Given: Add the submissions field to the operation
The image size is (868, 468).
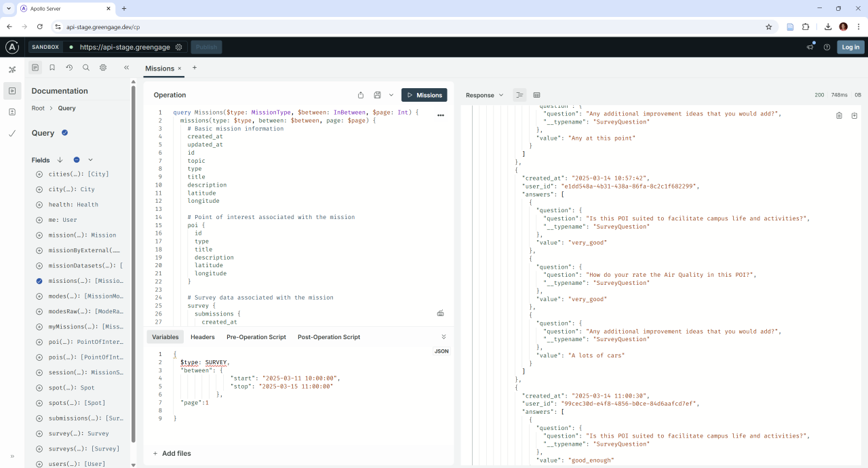Looking at the screenshot, I should [39, 418].
